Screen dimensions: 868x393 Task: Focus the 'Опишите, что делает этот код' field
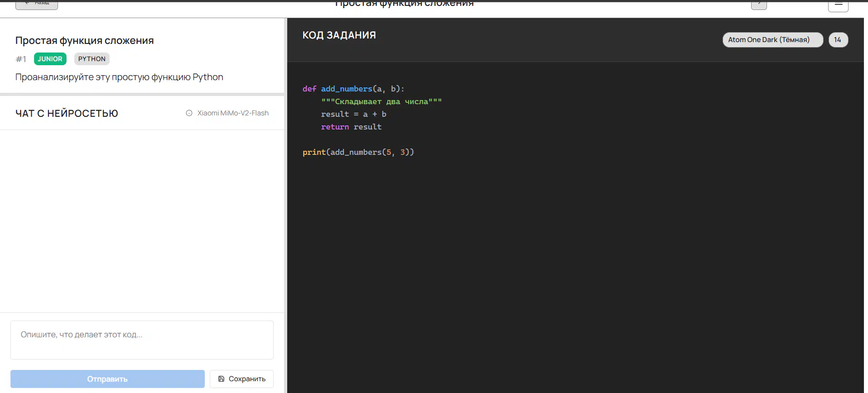tap(142, 340)
